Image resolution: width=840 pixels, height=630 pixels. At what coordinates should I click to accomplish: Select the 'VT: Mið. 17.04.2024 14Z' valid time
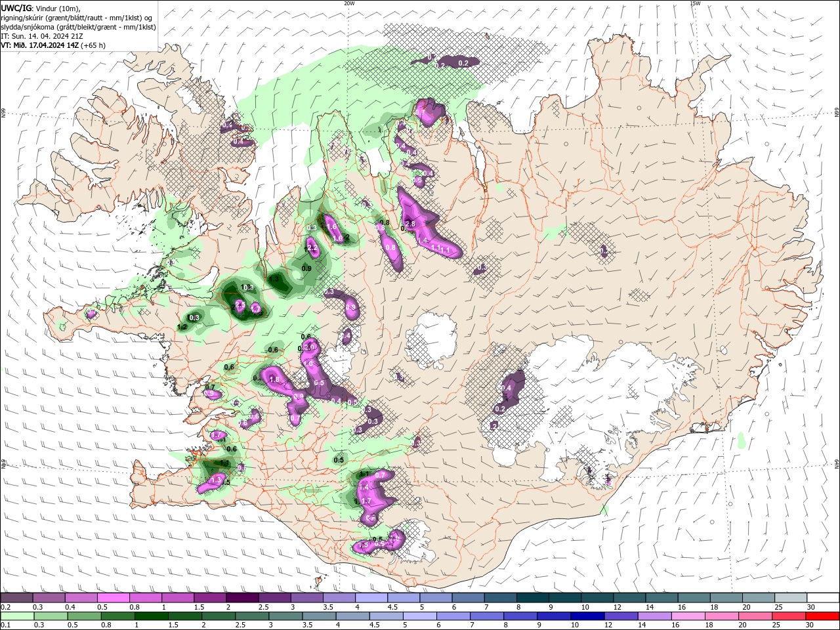41,45
